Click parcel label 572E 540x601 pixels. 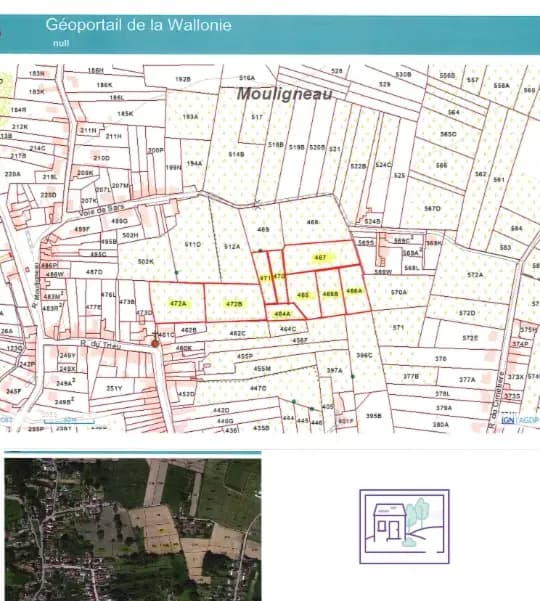pyautogui.click(x=470, y=338)
